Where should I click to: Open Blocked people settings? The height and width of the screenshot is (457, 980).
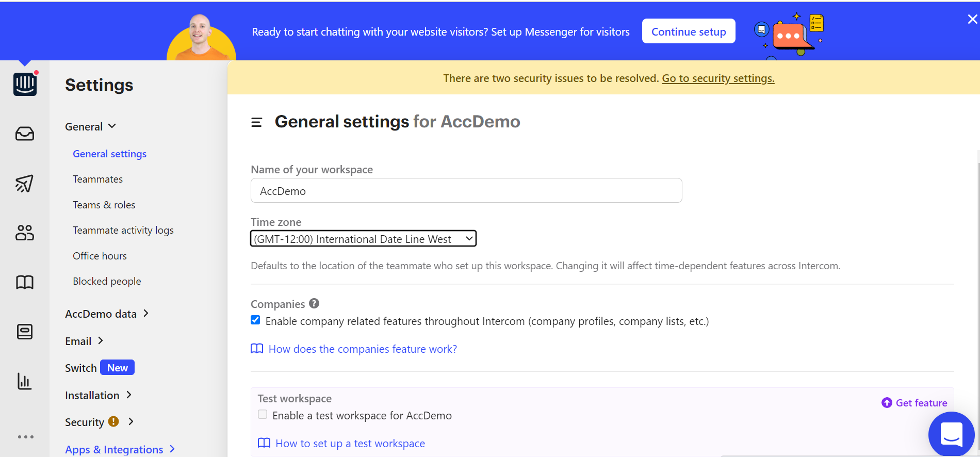(x=107, y=281)
